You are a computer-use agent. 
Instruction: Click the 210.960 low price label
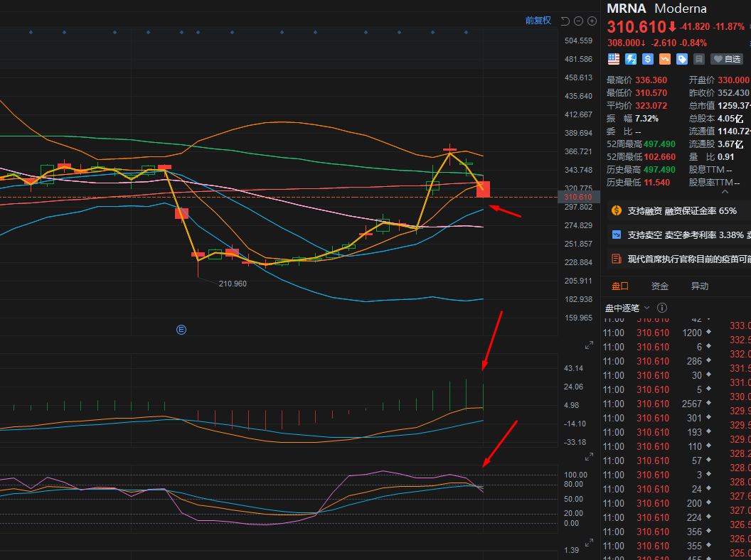pyautogui.click(x=233, y=284)
